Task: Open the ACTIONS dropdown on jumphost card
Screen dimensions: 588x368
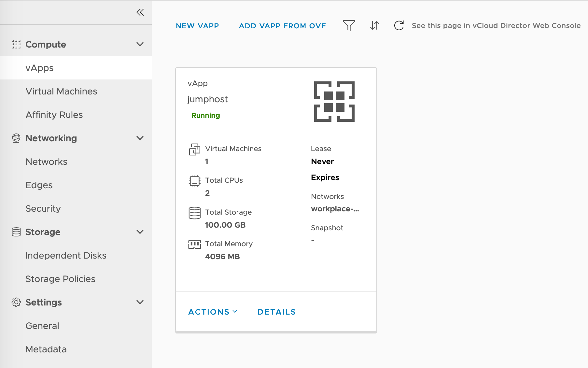Action: (212, 312)
